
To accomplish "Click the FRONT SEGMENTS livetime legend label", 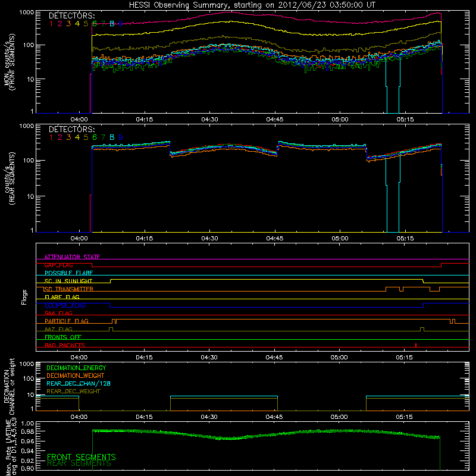I will pyautogui.click(x=82, y=457).
